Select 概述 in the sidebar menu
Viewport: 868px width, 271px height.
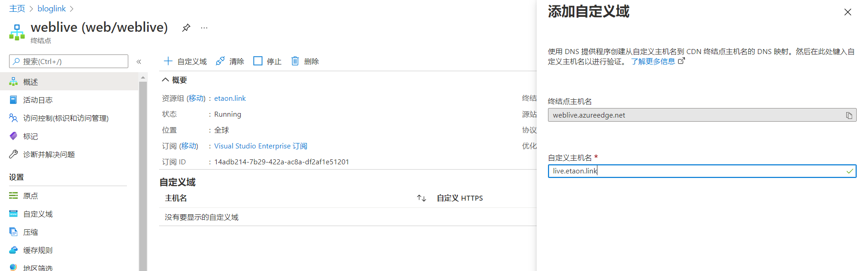(x=69, y=82)
